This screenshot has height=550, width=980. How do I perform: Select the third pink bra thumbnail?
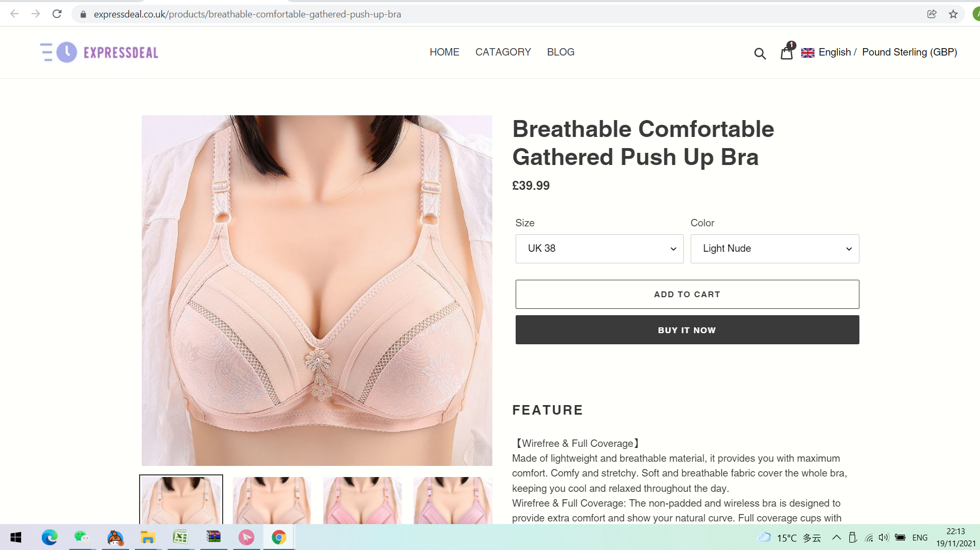362,500
